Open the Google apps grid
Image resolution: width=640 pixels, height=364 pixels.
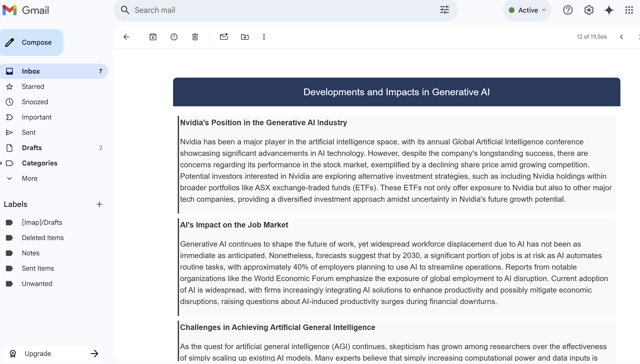pyautogui.click(x=629, y=10)
